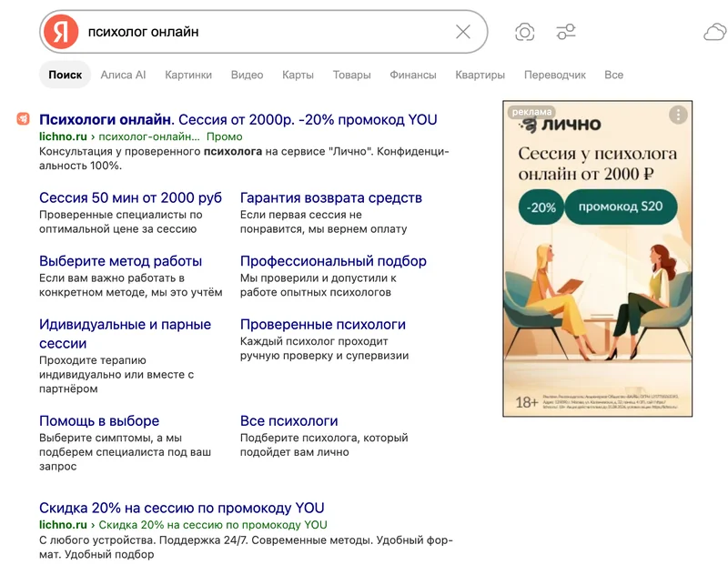Open Профессиональный подбор link

[x=333, y=261]
